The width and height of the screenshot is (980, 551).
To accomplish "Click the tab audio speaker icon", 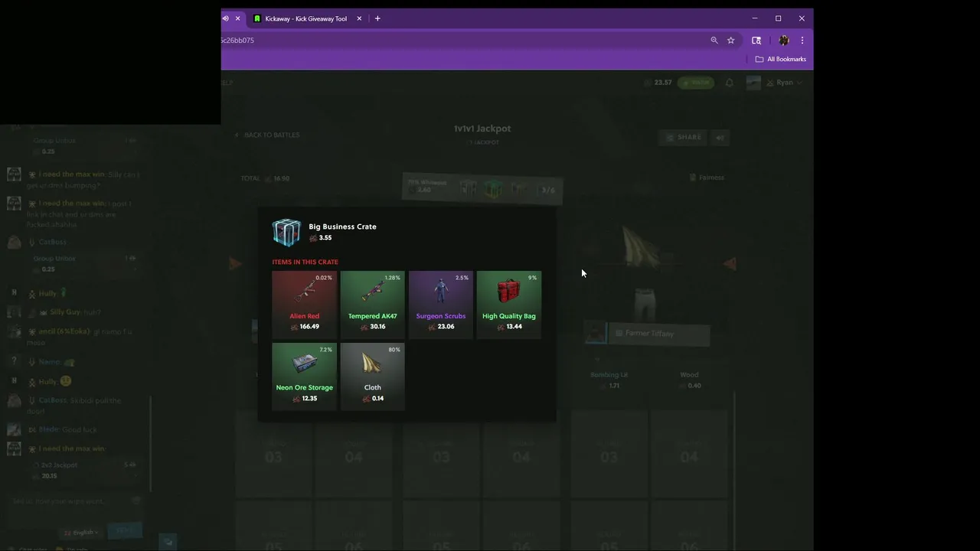I will [x=225, y=18].
